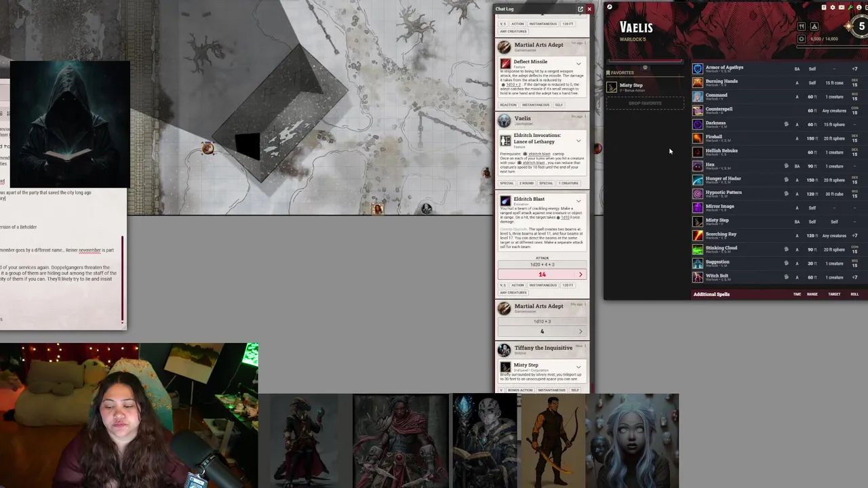
Task: Open Armor of Agathys spell icon
Action: 698,68
